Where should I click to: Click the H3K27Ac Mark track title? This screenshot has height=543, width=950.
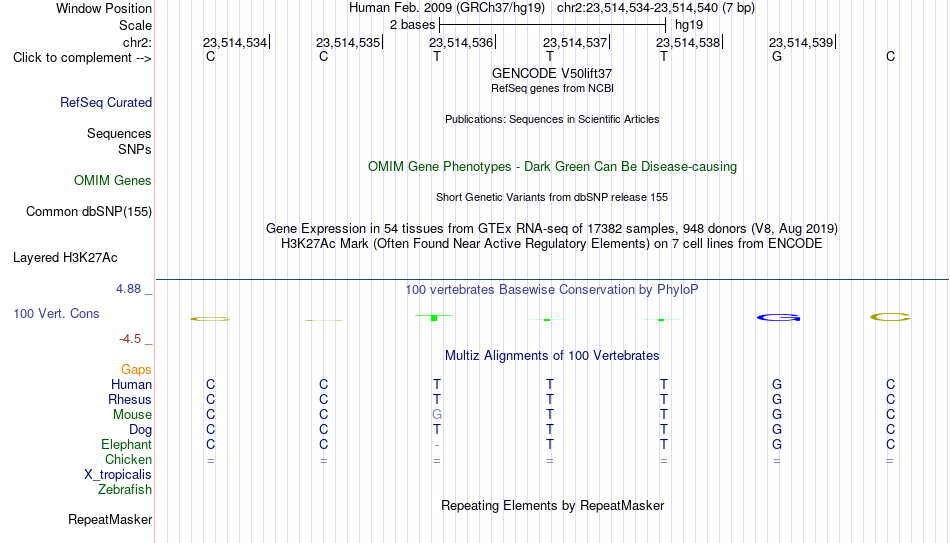pyautogui.click(x=552, y=244)
